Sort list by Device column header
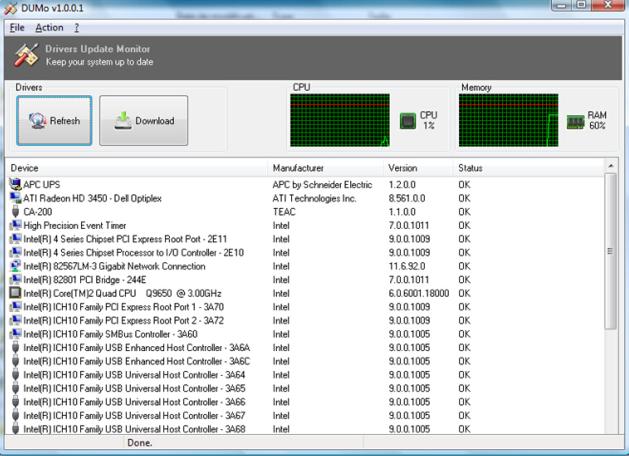This screenshot has height=456, width=629. click(x=25, y=168)
